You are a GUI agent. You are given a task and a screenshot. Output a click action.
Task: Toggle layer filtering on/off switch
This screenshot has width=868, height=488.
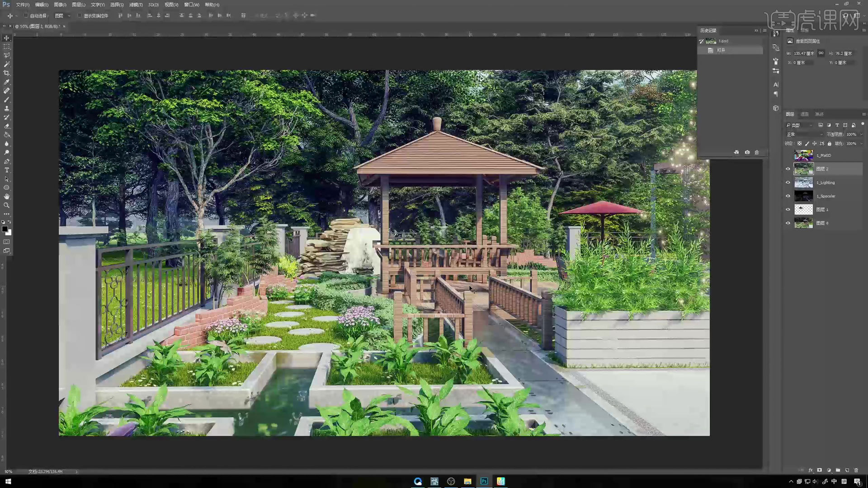pos(863,124)
